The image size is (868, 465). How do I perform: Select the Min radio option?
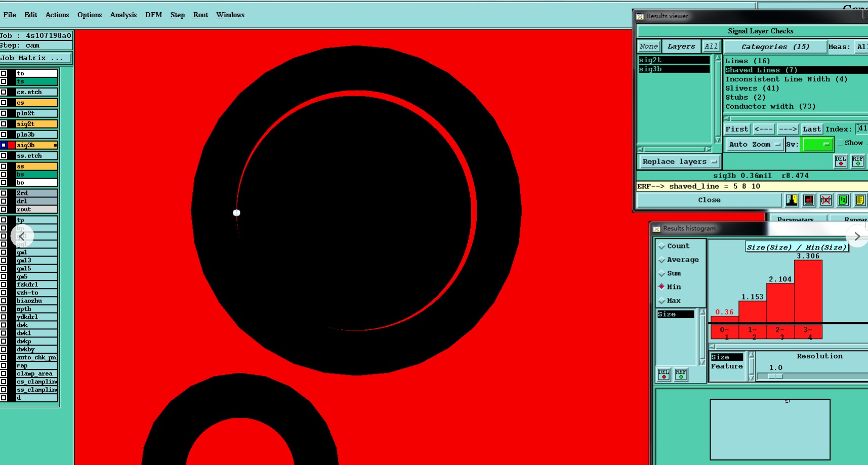click(662, 286)
